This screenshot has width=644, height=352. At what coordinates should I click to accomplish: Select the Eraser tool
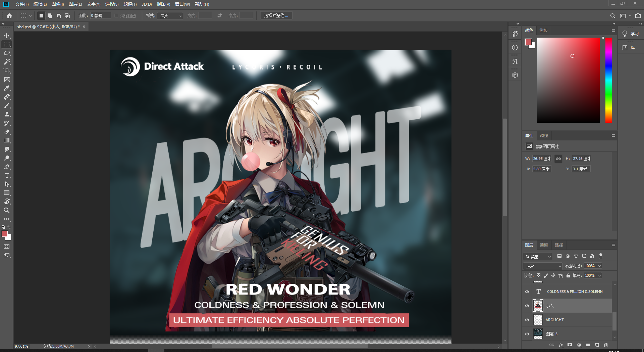7,132
